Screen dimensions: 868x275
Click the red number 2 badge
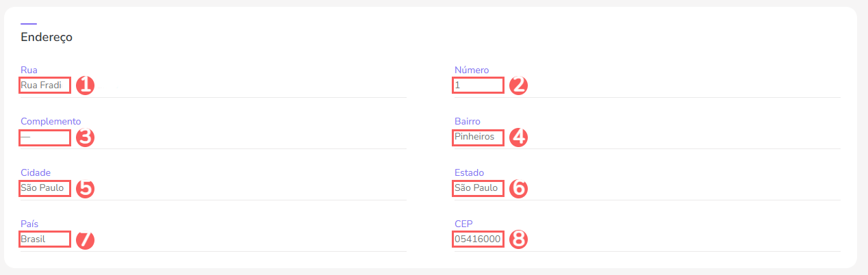pos(519,86)
